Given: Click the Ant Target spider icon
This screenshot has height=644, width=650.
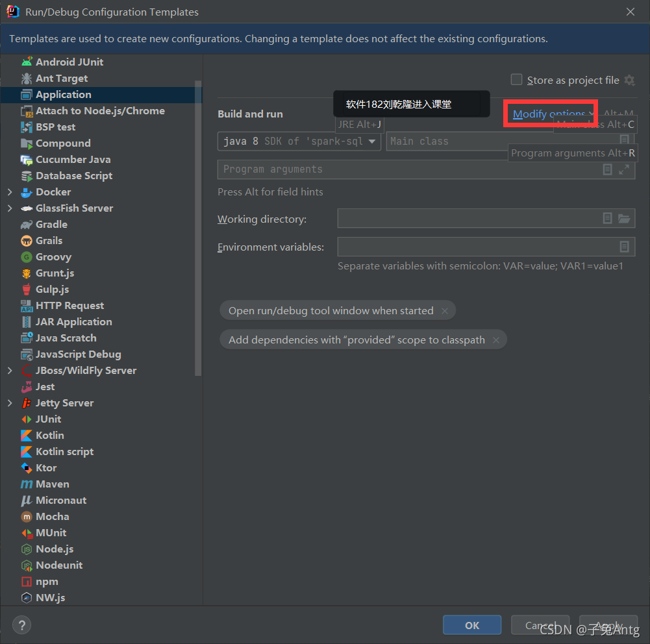Looking at the screenshot, I should [27, 79].
